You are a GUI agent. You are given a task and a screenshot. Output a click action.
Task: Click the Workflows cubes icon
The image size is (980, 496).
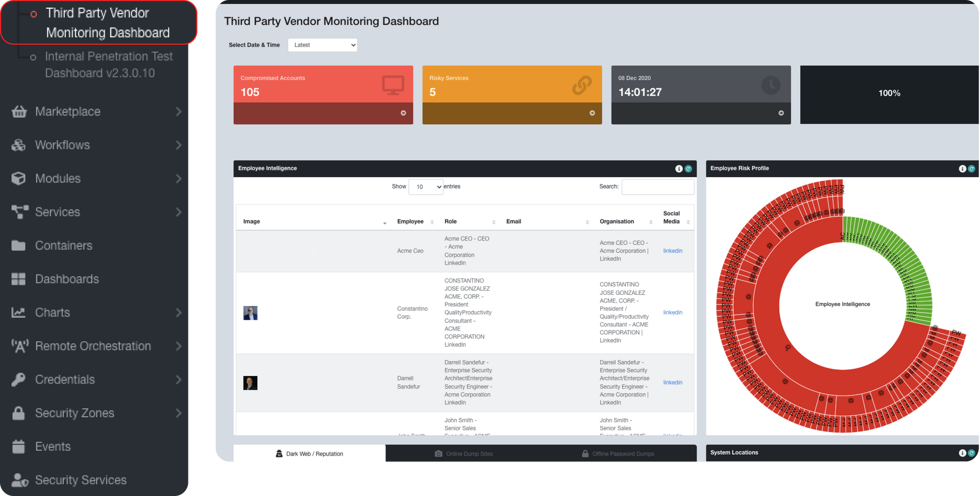19,145
